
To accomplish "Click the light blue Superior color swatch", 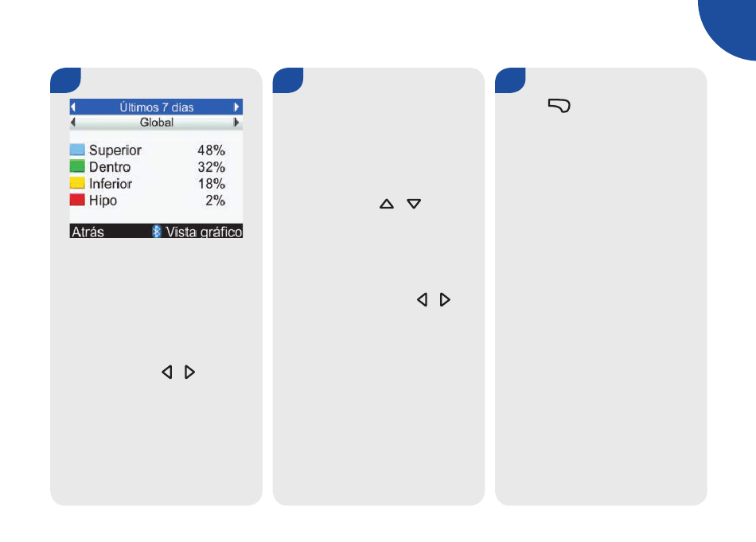I will [x=77, y=150].
